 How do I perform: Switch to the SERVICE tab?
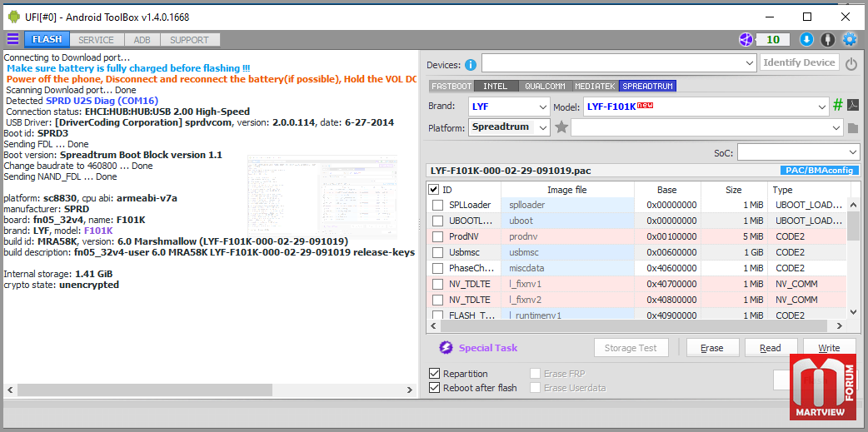97,40
